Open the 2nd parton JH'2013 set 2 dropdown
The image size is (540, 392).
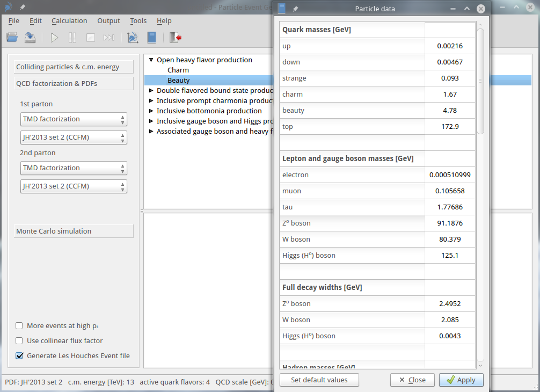point(74,186)
